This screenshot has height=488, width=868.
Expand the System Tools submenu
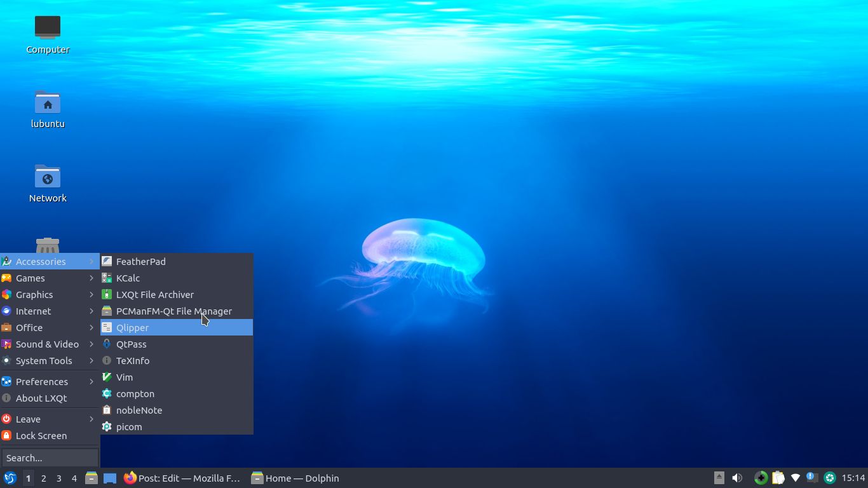(x=50, y=360)
